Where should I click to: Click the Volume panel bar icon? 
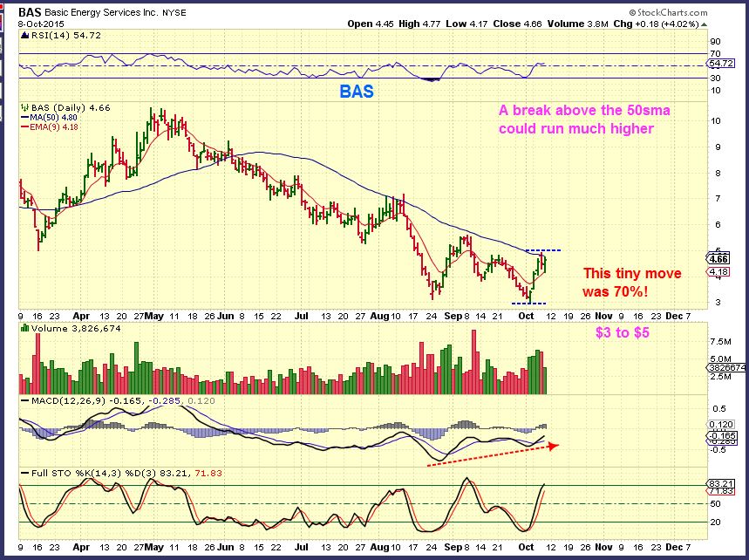point(24,328)
